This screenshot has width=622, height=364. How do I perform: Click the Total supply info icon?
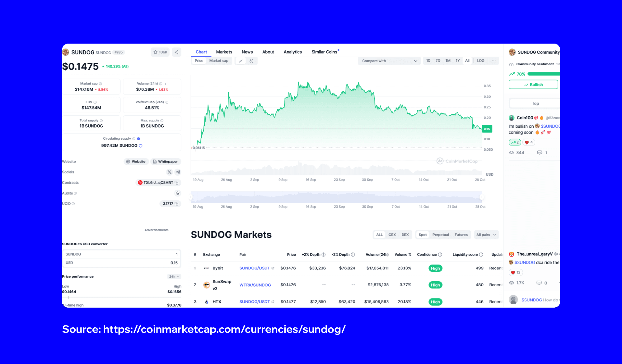pos(101,121)
